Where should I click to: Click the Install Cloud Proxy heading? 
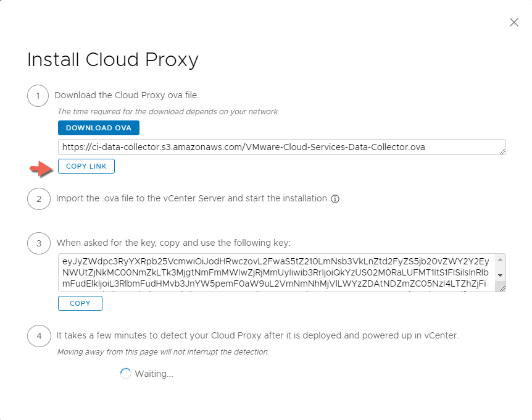click(113, 60)
